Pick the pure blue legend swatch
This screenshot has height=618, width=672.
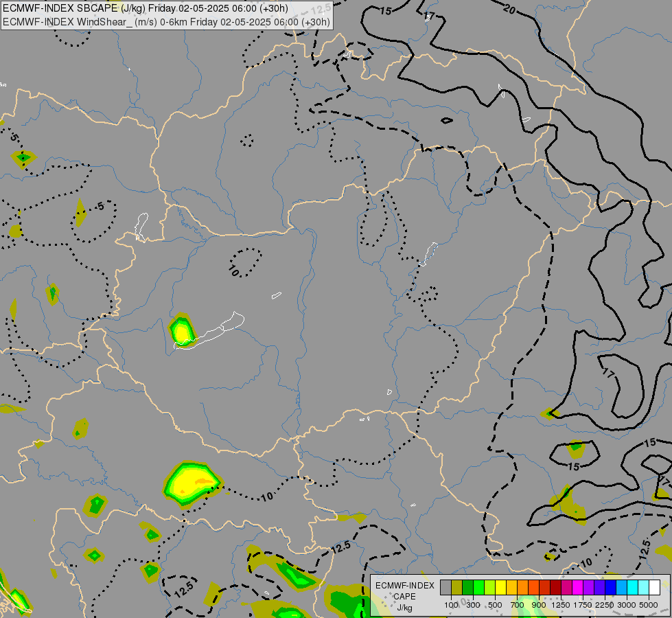pos(611,587)
